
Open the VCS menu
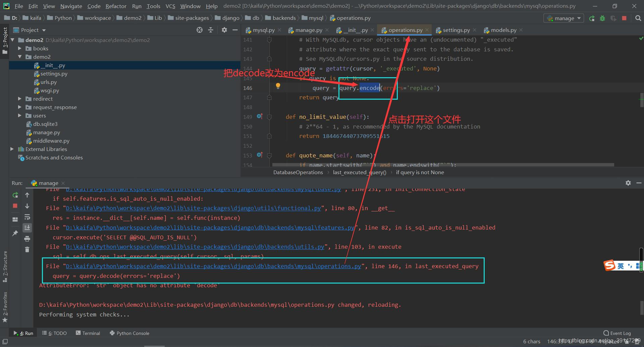pyautogui.click(x=170, y=6)
